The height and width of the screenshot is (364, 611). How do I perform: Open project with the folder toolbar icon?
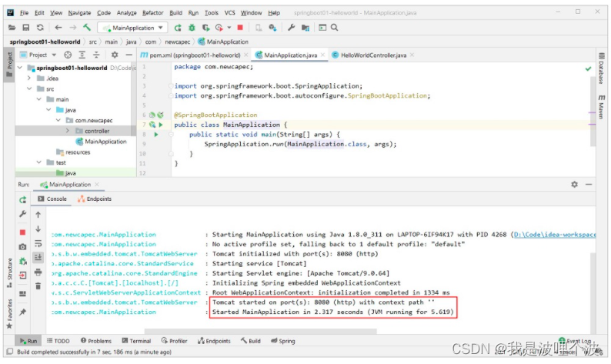12,28
